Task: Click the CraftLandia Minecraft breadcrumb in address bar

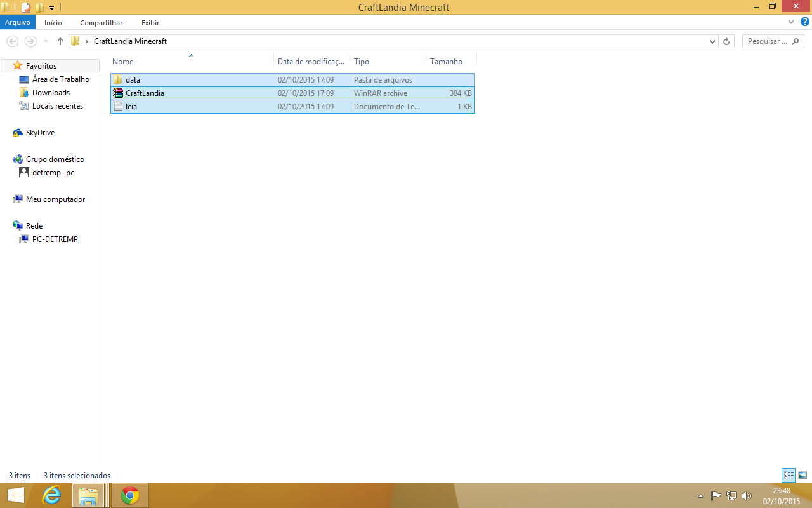Action: pos(130,41)
